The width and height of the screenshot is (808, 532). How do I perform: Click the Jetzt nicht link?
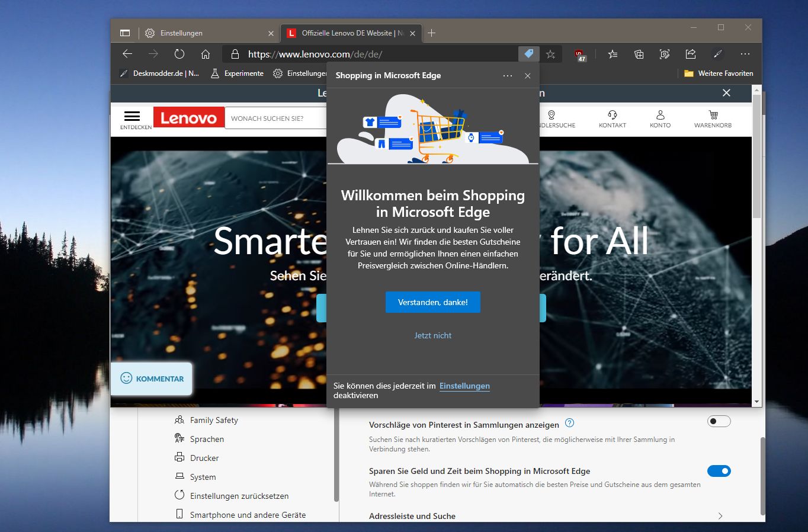coord(432,335)
